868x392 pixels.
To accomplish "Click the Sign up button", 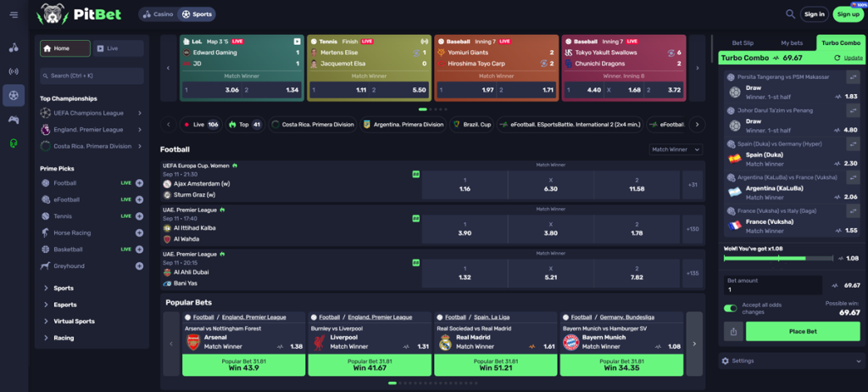I will [849, 14].
